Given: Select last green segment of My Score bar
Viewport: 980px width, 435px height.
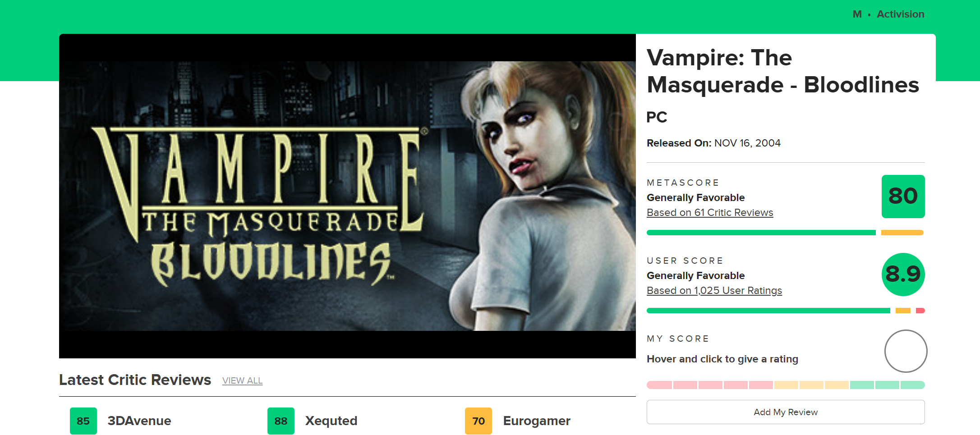Looking at the screenshot, I should pos(913,385).
